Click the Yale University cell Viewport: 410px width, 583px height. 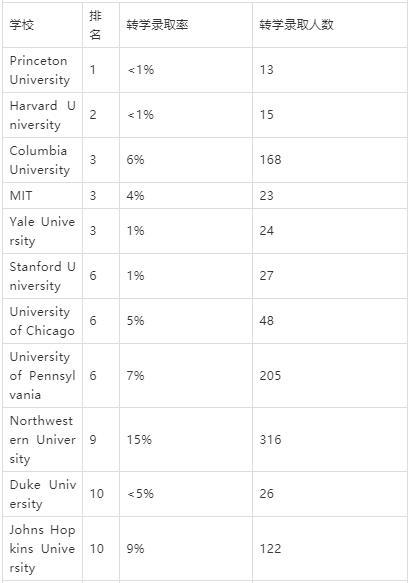click(42, 231)
